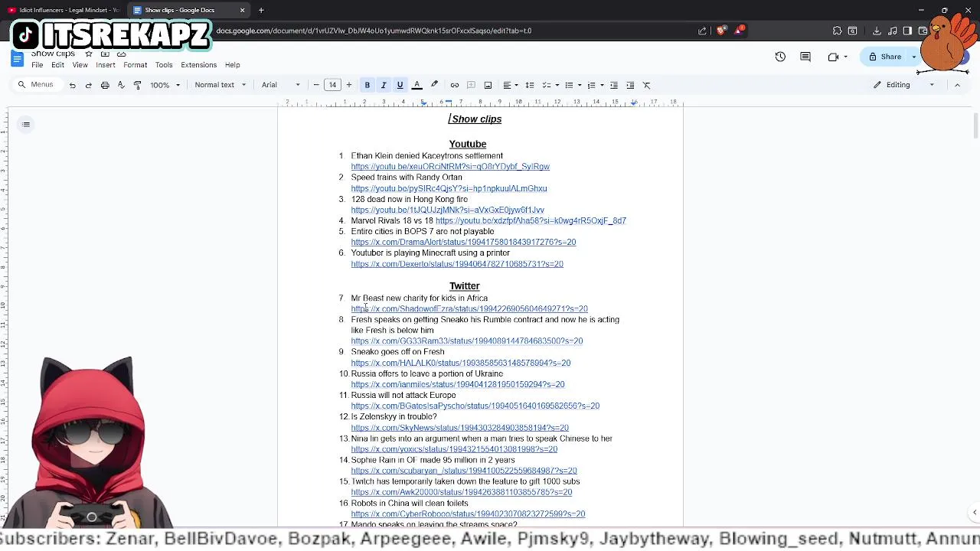This screenshot has height=551, width=980.
Task: Close the Show clips browser tab
Action: [243, 10]
